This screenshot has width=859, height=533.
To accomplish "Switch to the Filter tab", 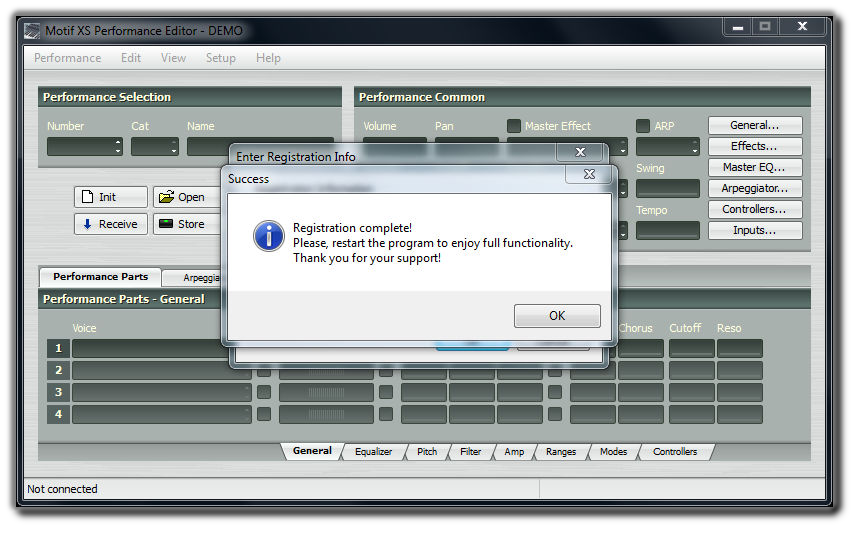I will [x=471, y=452].
